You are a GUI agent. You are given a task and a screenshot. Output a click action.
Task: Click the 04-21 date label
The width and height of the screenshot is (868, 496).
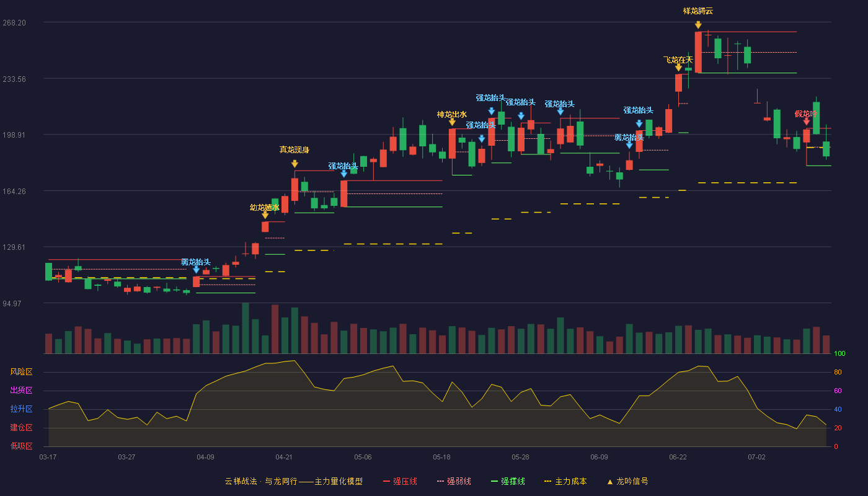point(284,457)
